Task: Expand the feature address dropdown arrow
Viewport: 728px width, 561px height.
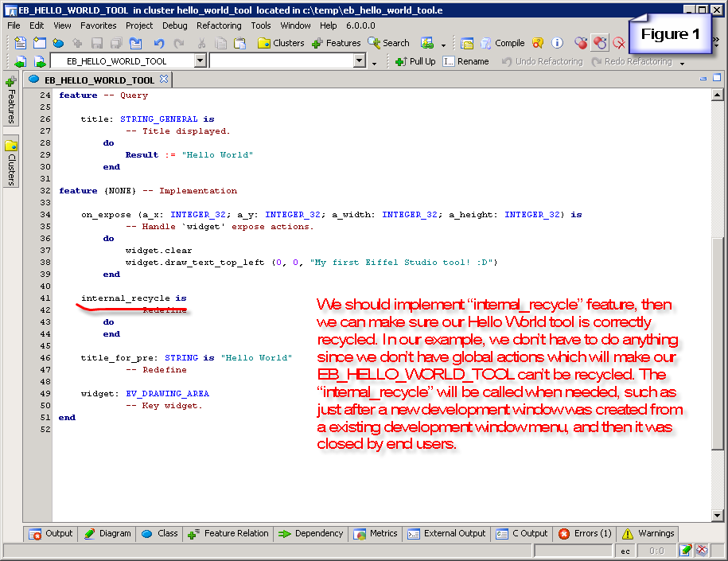Action: coord(360,60)
